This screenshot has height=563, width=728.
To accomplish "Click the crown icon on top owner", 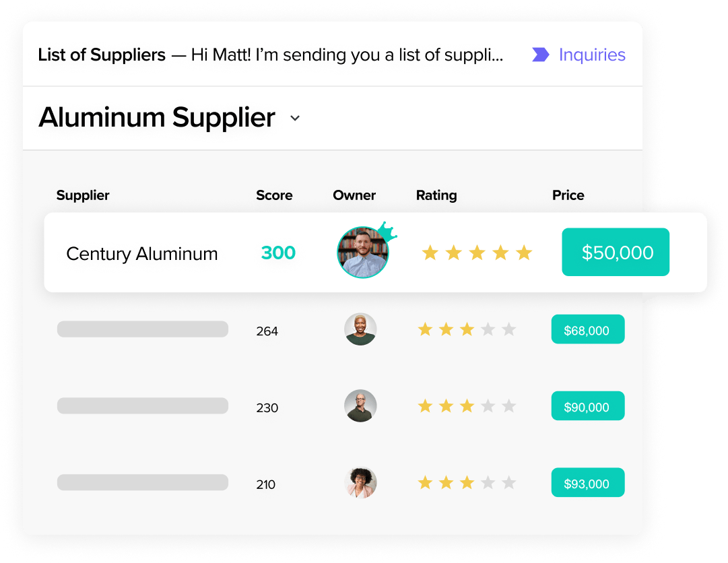I will pos(388,231).
